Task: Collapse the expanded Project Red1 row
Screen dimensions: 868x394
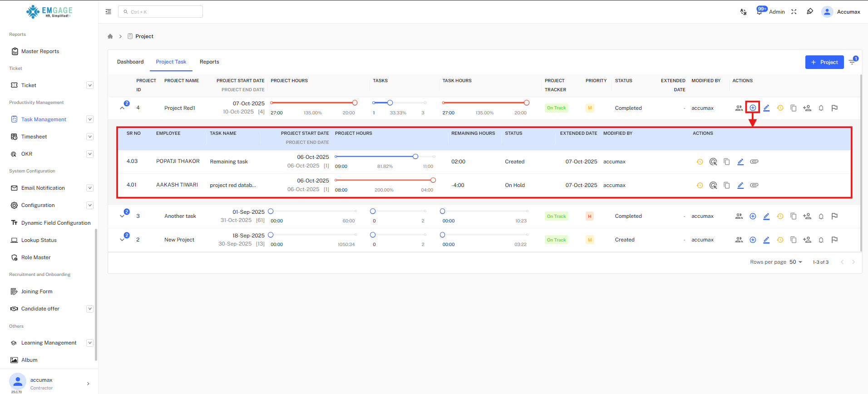Action: tap(122, 108)
